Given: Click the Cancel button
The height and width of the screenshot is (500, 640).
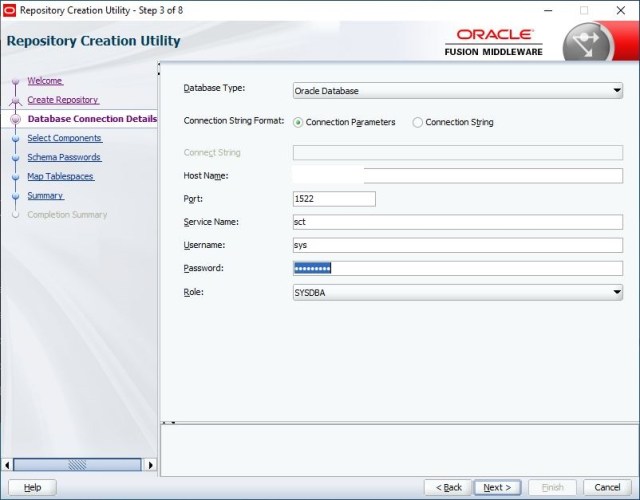Looking at the screenshot, I should click(x=607, y=487).
